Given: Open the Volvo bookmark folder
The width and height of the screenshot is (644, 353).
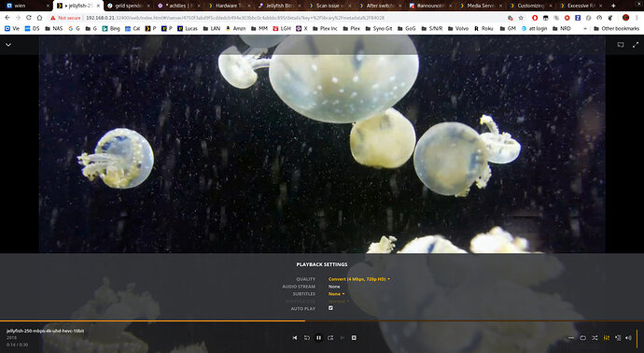Looking at the screenshot, I should pos(458,28).
